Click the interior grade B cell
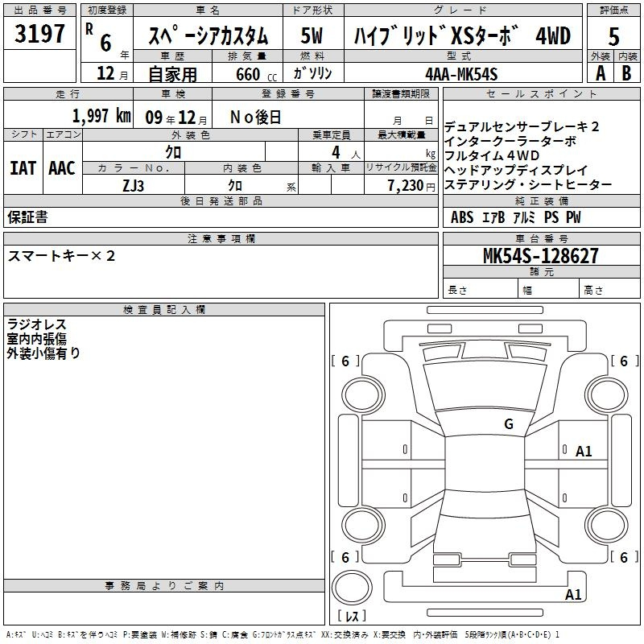The height and width of the screenshot is (644, 644). click(x=627, y=73)
